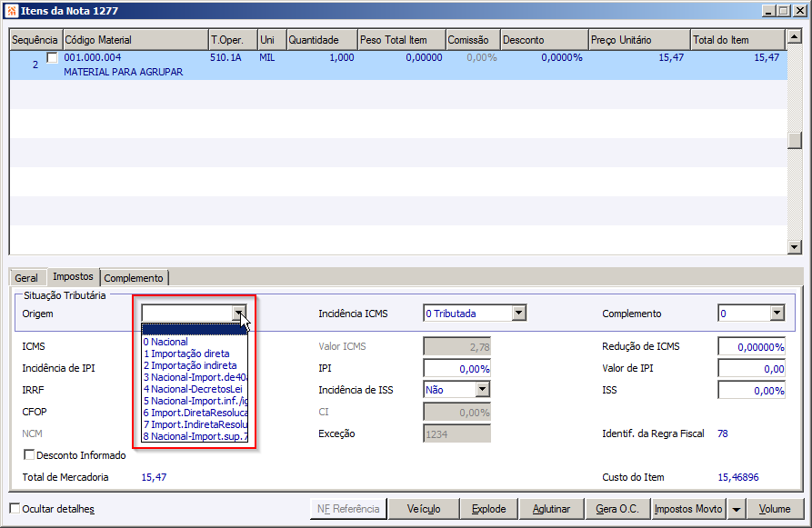Expand the Incidência de ISS dropdown

[x=482, y=389]
